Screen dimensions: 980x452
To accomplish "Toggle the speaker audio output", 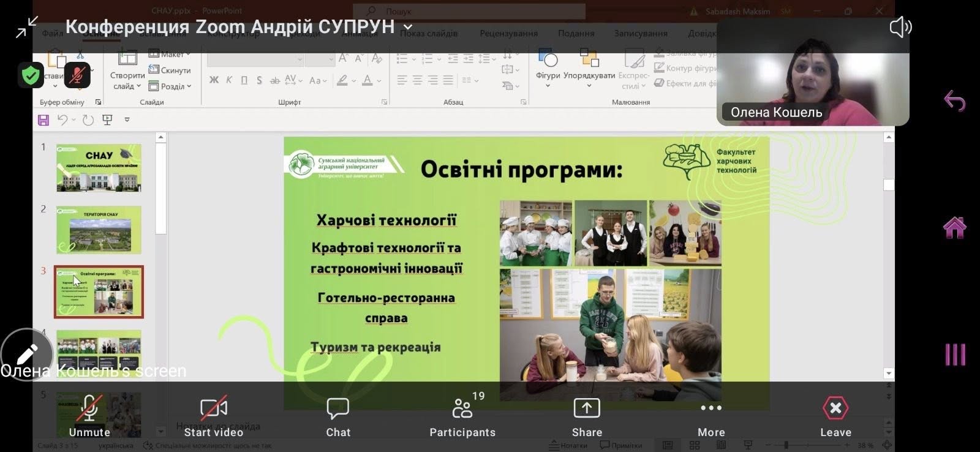I will pos(900,28).
